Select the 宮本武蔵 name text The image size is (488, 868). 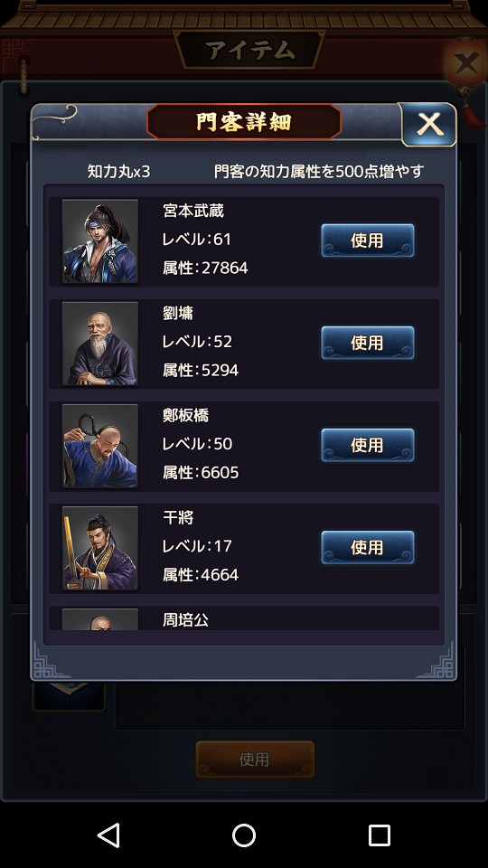click(x=193, y=211)
